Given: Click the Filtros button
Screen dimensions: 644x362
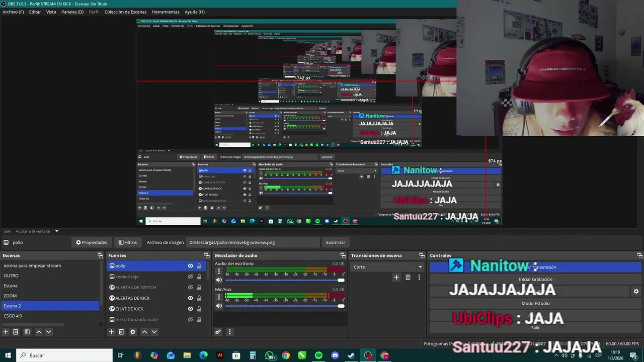Looking at the screenshot, I should [x=127, y=242].
